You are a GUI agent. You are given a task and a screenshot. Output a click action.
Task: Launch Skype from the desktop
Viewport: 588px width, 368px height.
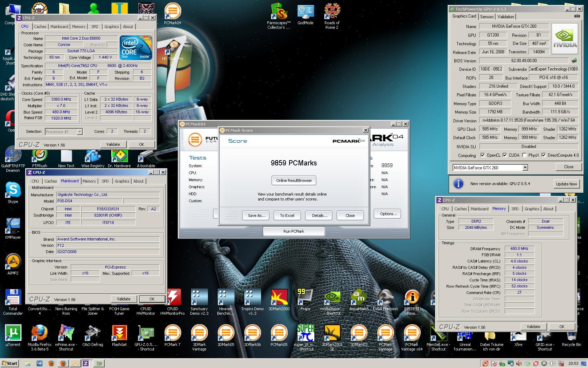click(x=13, y=192)
